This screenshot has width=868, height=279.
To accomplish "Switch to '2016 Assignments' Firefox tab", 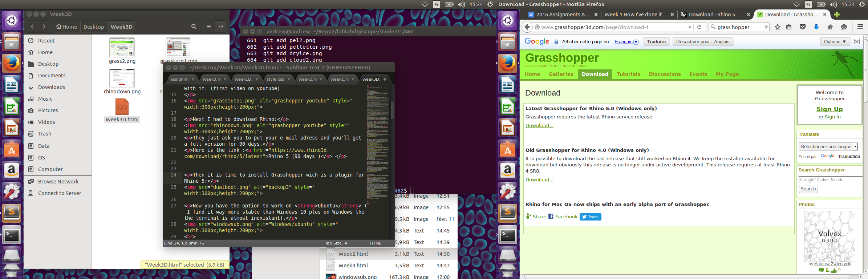I will coord(563,15).
